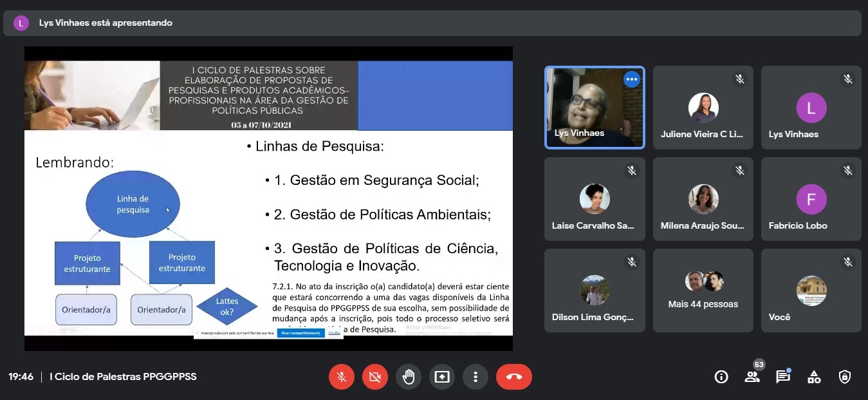Click the 'Ocultar' link in sharing bar
This screenshot has width=868, height=400.
[335, 333]
